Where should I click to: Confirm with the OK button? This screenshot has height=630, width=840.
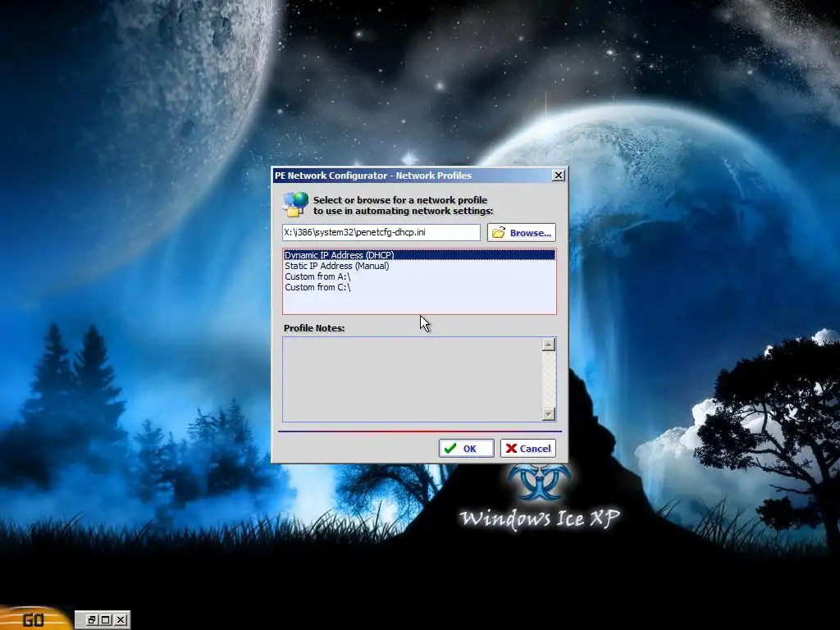coord(466,449)
